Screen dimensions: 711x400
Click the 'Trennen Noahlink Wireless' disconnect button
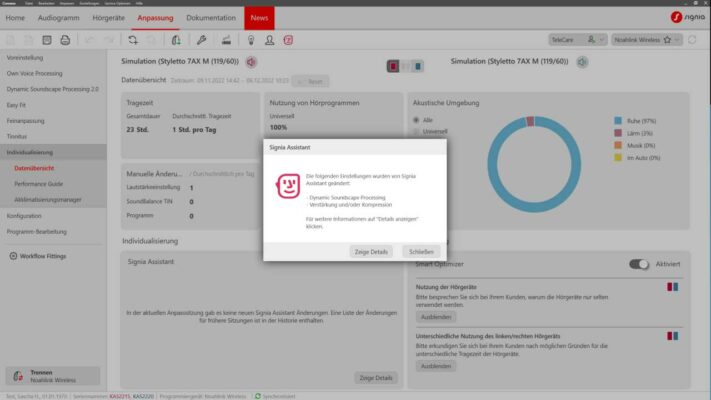coord(53,376)
